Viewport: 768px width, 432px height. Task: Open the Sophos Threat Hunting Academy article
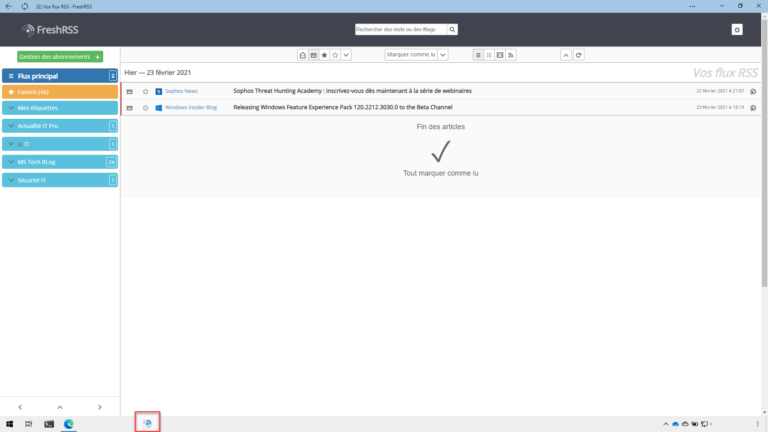[x=353, y=91]
